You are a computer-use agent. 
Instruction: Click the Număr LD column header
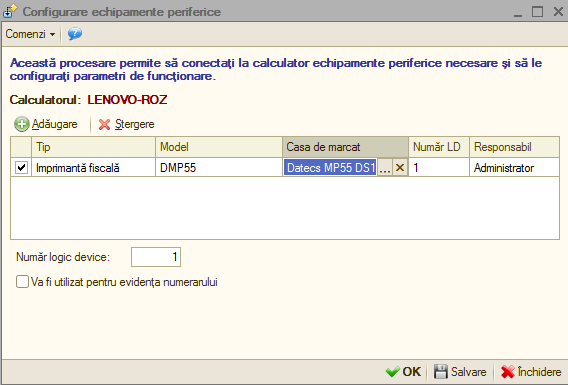point(439,147)
